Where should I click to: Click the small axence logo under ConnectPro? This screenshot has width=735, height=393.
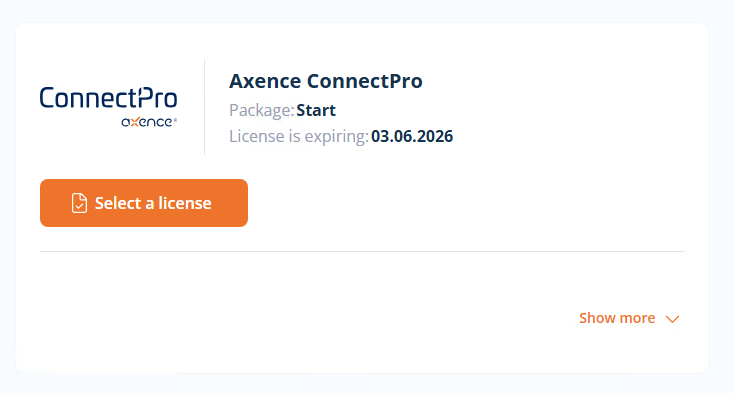click(x=149, y=122)
